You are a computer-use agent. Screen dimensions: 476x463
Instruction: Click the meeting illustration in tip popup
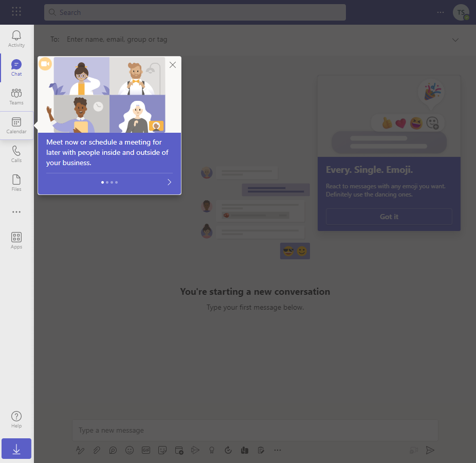(x=109, y=95)
